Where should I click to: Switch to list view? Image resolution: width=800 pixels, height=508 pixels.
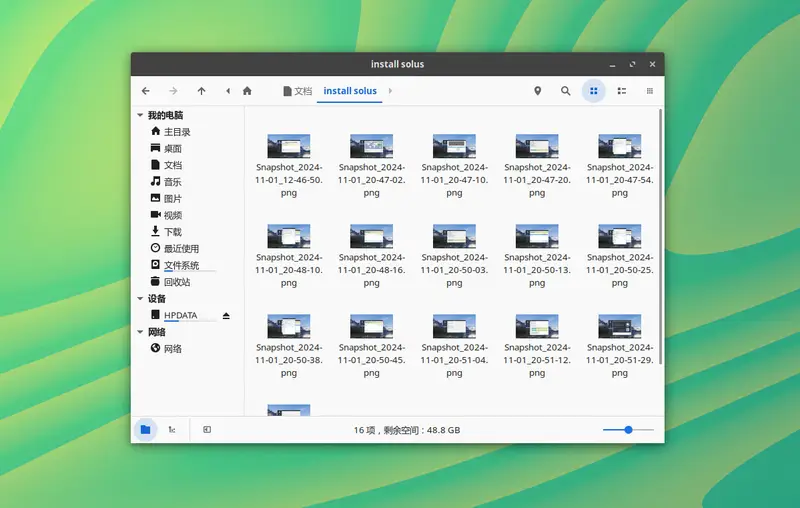pos(622,91)
